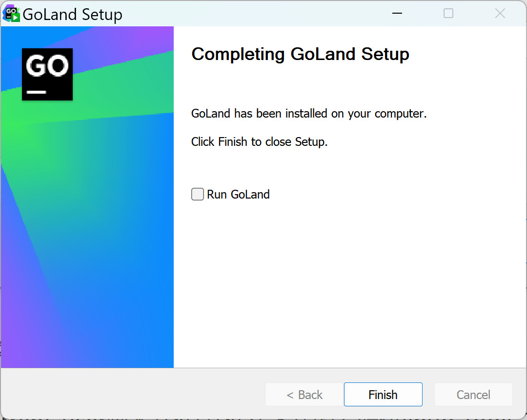
Task: Click the Run GoLand label text
Action: click(x=238, y=195)
